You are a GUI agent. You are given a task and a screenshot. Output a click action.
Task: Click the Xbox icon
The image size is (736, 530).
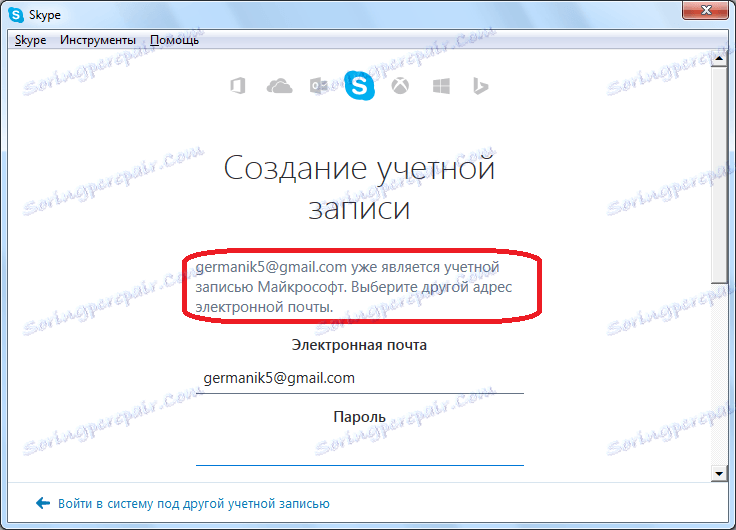click(x=400, y=86)
